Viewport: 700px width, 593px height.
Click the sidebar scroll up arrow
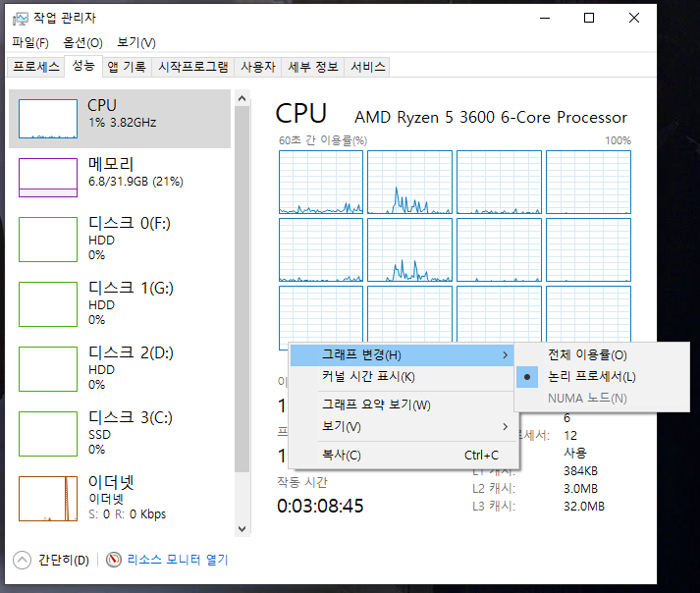click(242, 98)
